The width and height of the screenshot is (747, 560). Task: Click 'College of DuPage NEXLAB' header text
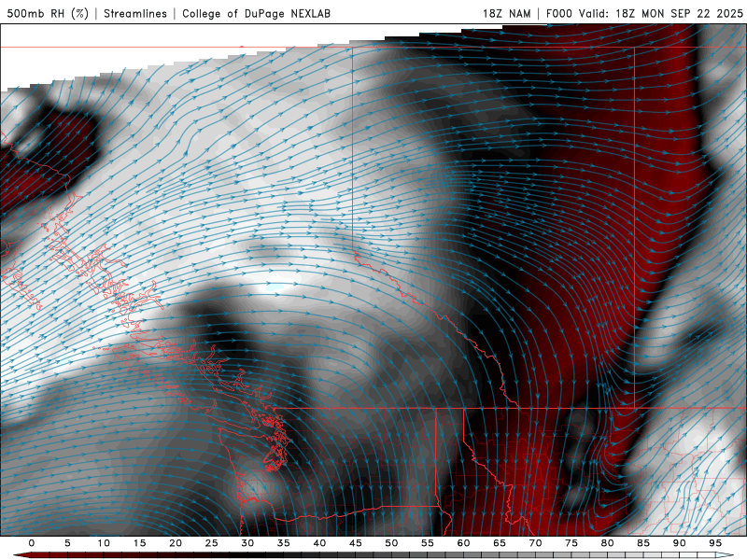(x=256, y=13)
